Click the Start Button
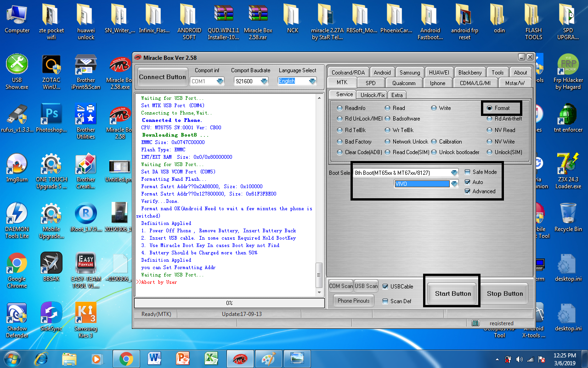588x368 pixels. (453, 293)
